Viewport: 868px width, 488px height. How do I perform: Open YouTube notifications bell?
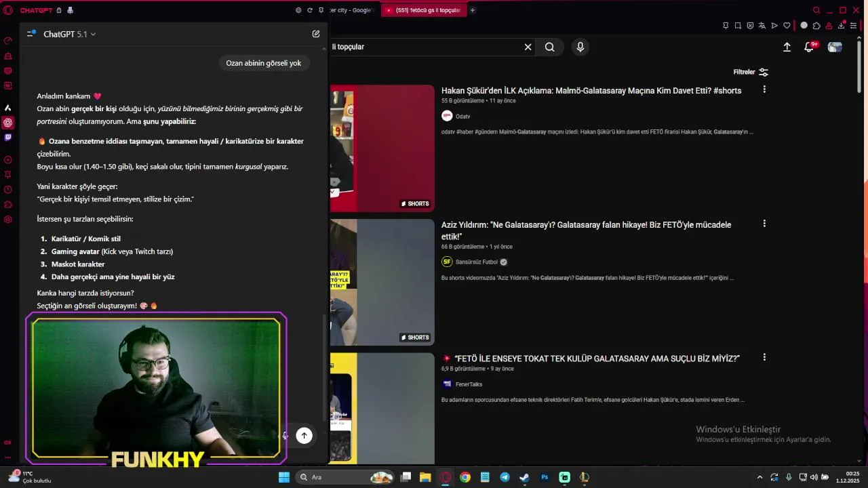click(809, 47)
